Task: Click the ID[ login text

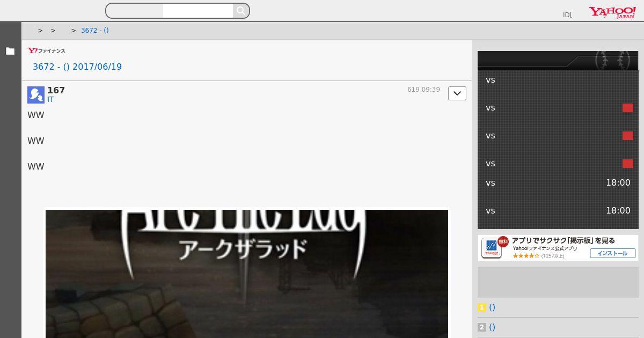Action: [x=567, y=15]
